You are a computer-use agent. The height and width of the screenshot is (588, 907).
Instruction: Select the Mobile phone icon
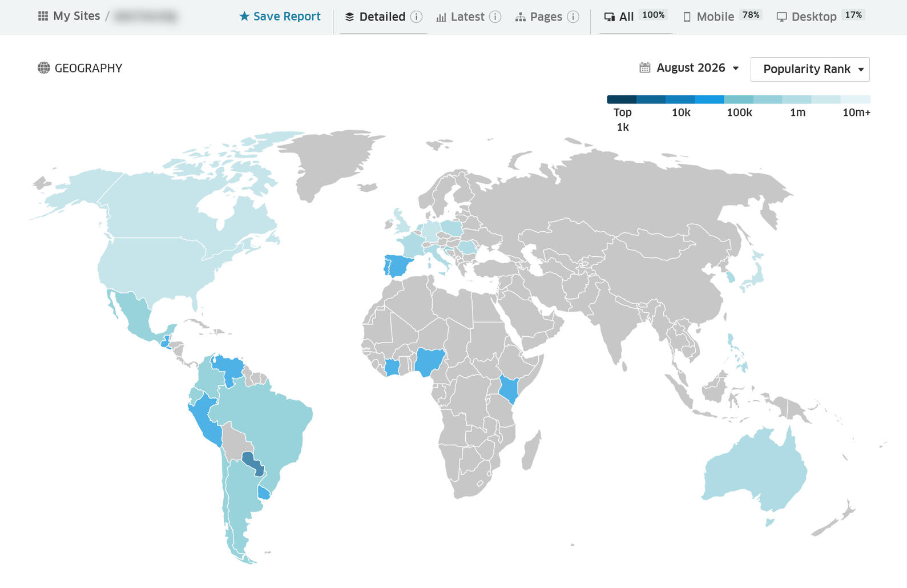[x=687, y=17]
